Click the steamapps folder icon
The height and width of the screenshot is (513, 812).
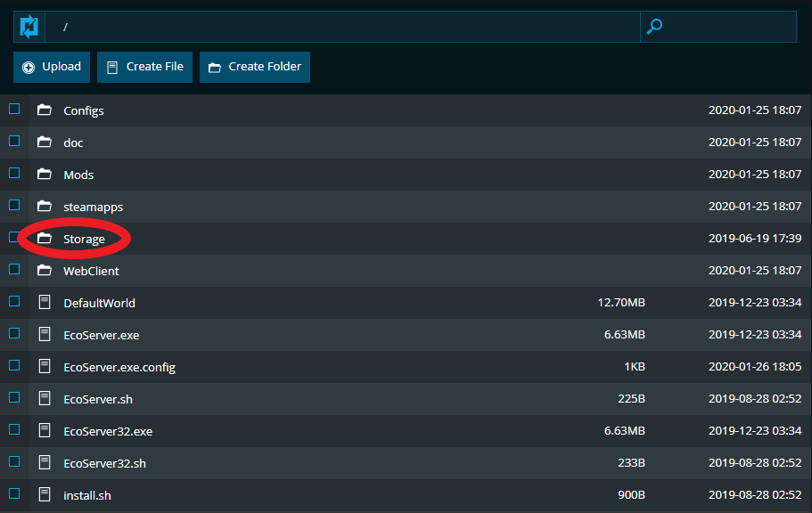(45, 206)
